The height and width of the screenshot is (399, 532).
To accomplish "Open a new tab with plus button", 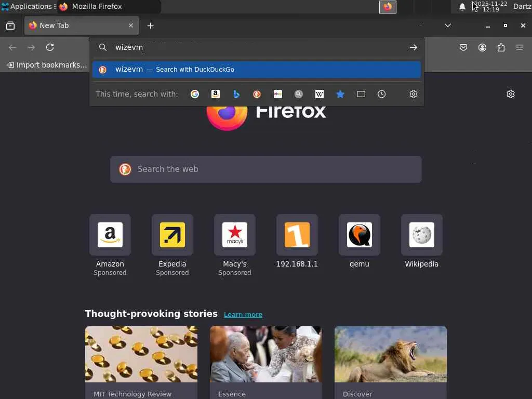I will (x=150, y=26).
